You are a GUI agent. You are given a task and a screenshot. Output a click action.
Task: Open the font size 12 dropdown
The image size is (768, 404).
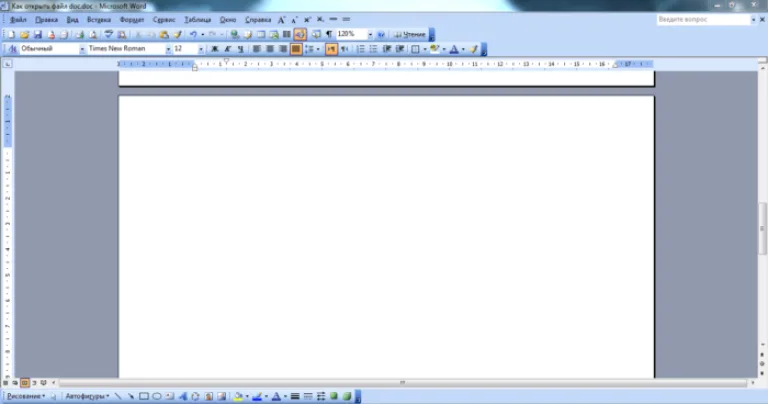tap(201, 49)
